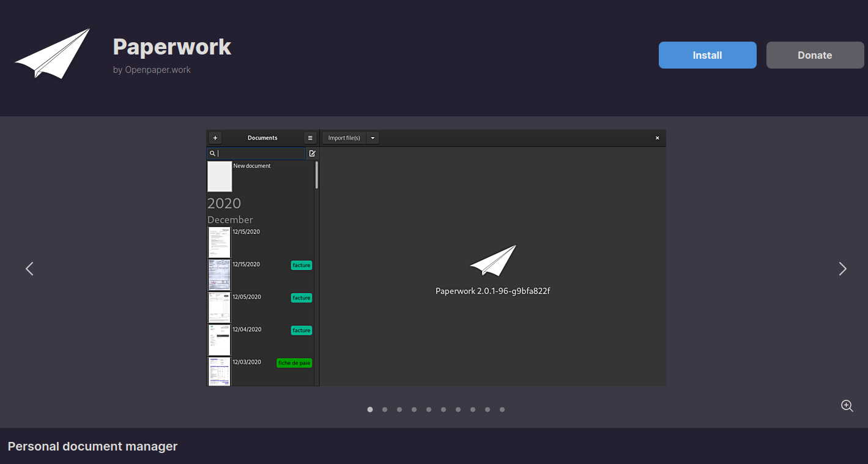The image size is (868, 464).
Task: Click the facture label on the 12/05/2020 row
Action: click(302, 297)
